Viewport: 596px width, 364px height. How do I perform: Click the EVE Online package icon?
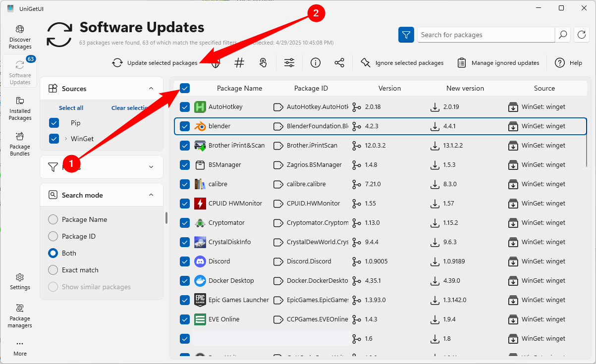tap(200, 319)
